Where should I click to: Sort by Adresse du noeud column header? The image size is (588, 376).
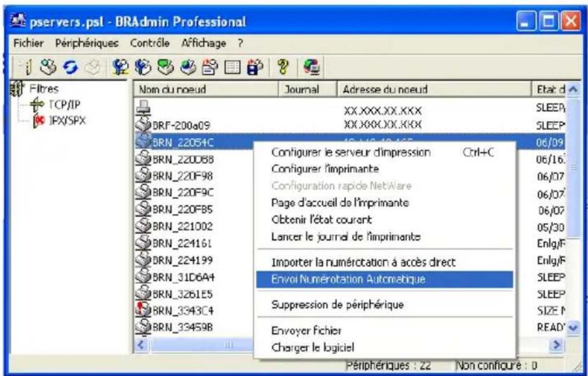tap(434, 89)
